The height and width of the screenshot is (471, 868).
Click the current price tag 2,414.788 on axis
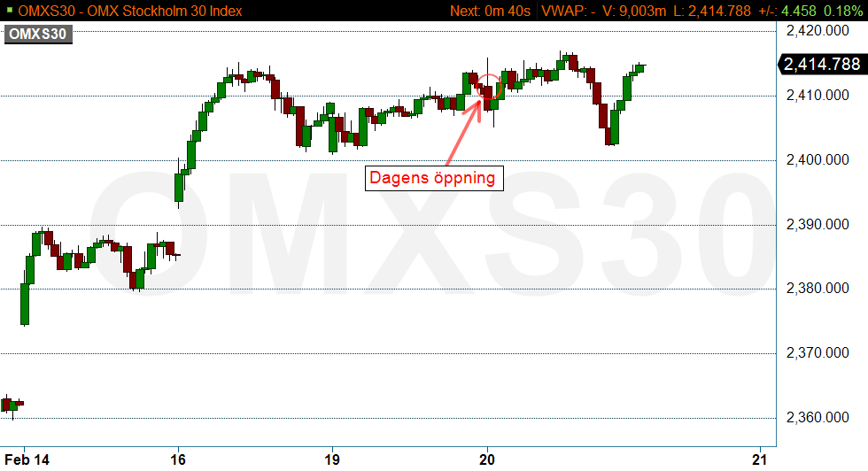pyautogui.click(x=822, y=65)
